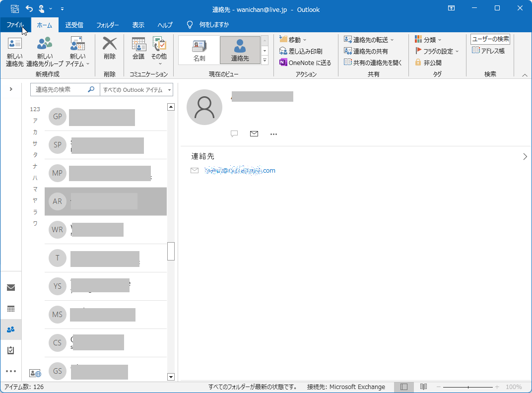Viewport: 532px width, 393px height.
Task: Start a meeting with 会議 button
Action: pyautogui.click(x=138, y=49)
